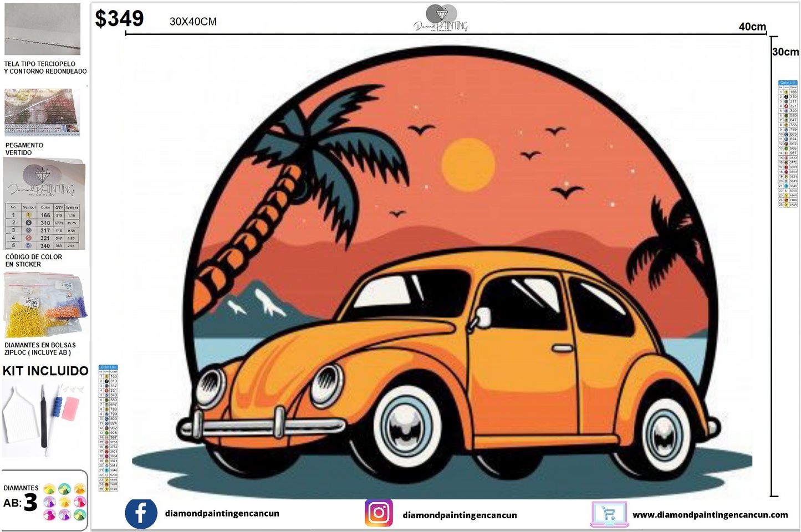Click the $349 price label

pos(119,19)
